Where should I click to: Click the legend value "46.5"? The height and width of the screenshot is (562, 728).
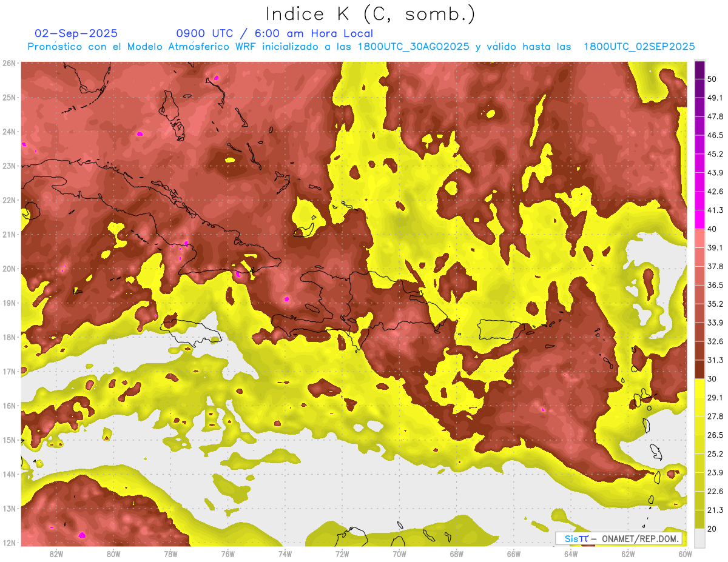click(x=715, y=135)
